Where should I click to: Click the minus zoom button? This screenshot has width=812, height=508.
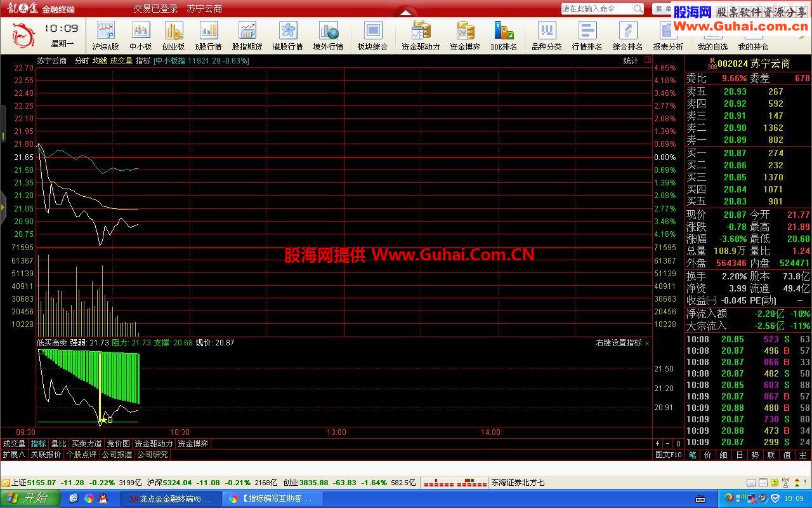coord(668,444)
